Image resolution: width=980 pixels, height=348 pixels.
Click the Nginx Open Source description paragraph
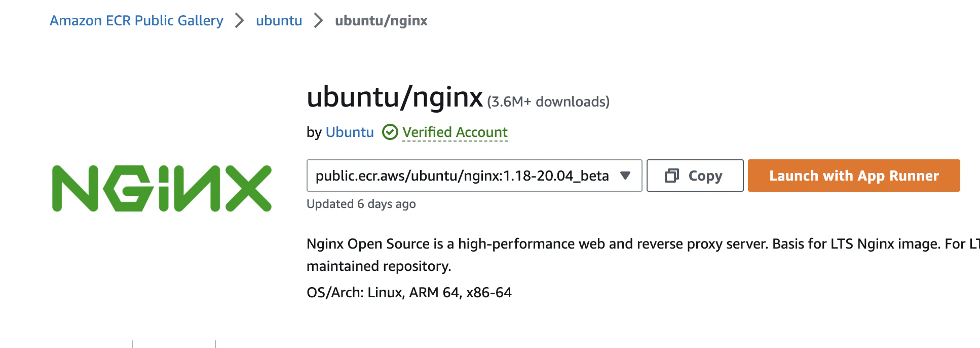643,255
